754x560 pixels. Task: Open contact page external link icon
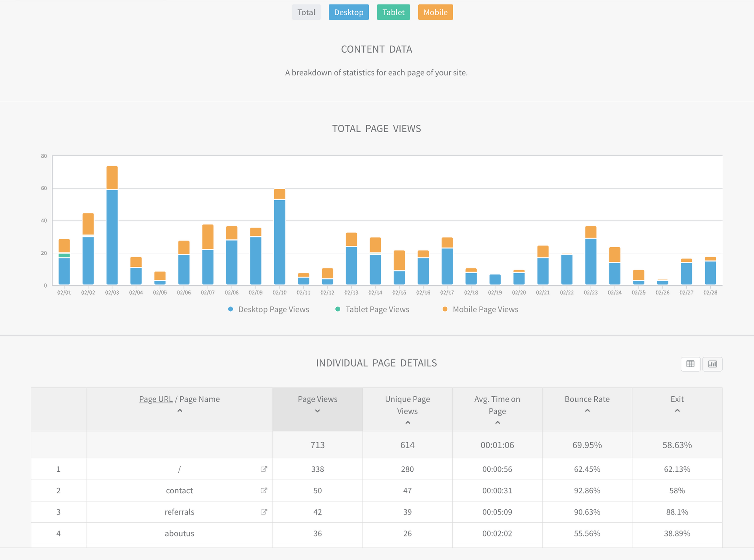click(264, 491)
